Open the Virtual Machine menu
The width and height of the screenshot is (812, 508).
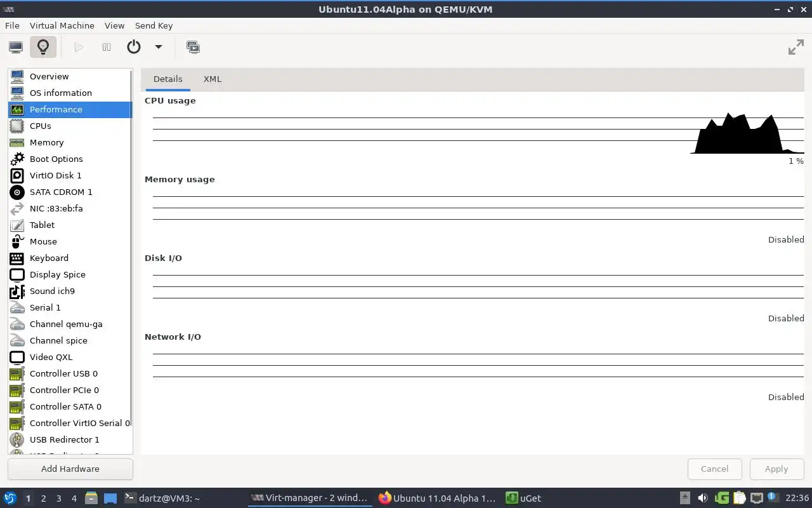pyautogui.click(x=62, y=25)
